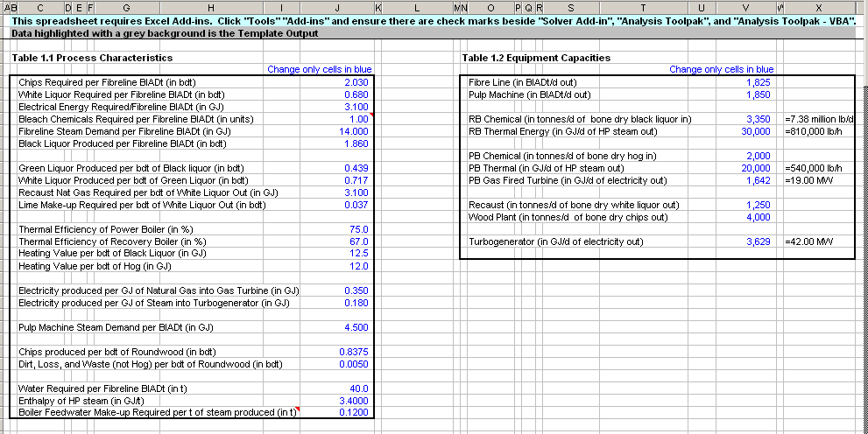Click the =42.00 MW note

click(x=808, y=241)
